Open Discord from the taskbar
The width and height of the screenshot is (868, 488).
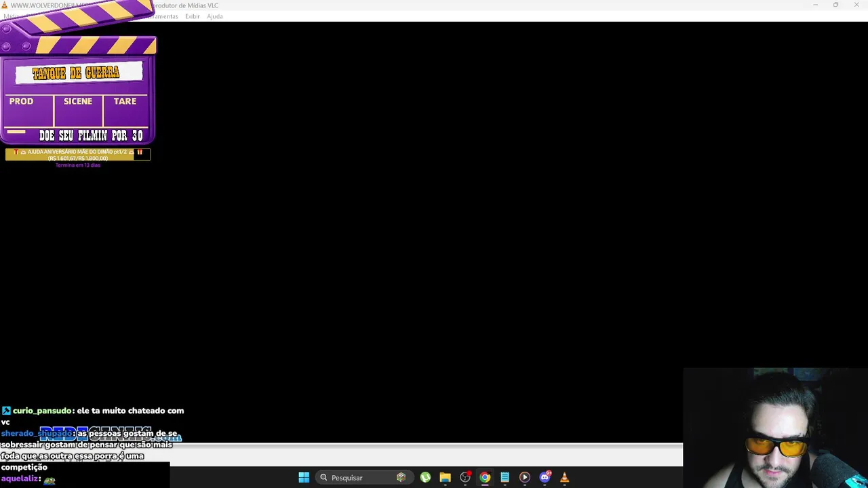point(545,478)
